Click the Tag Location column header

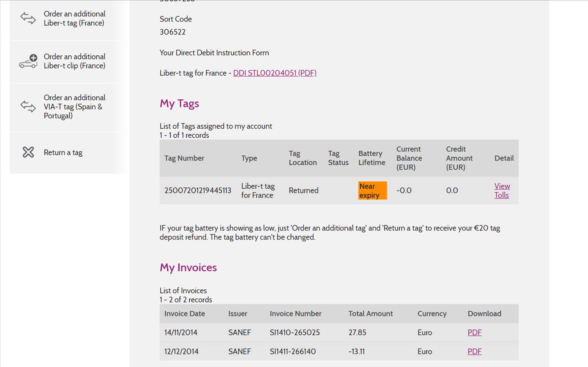point(303,158)
